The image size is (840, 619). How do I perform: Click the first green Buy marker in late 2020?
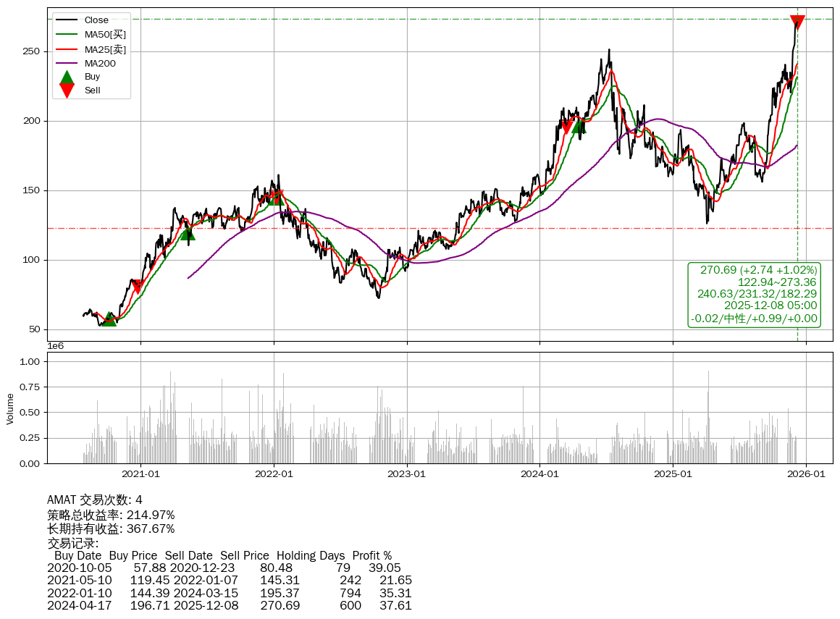tap(109, 319)
